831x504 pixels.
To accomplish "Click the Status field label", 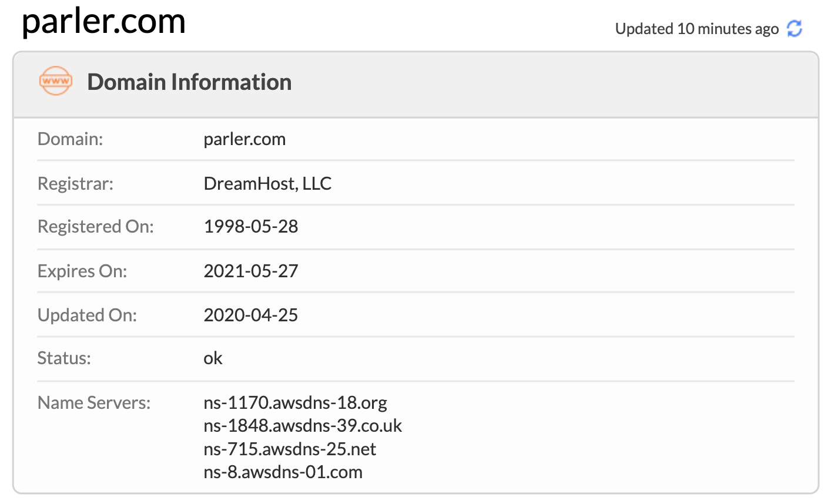I will point(64,358).
